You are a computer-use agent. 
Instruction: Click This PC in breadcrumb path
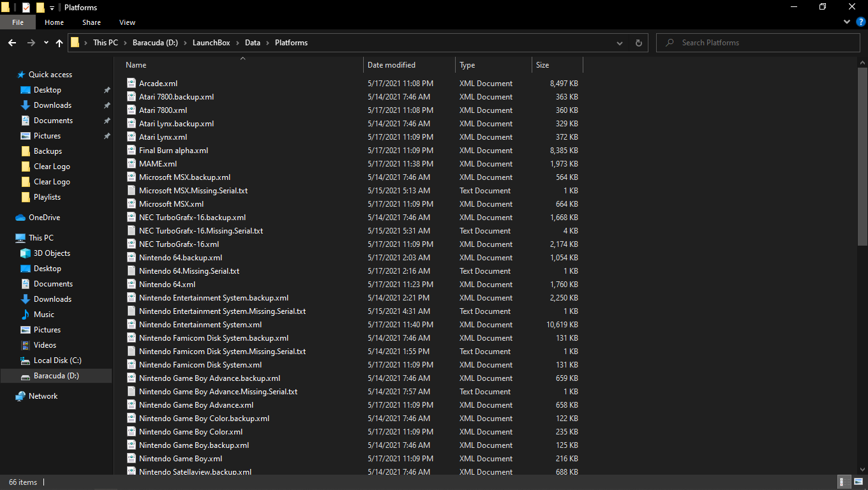pyautogui.click(x=105, y=43)
